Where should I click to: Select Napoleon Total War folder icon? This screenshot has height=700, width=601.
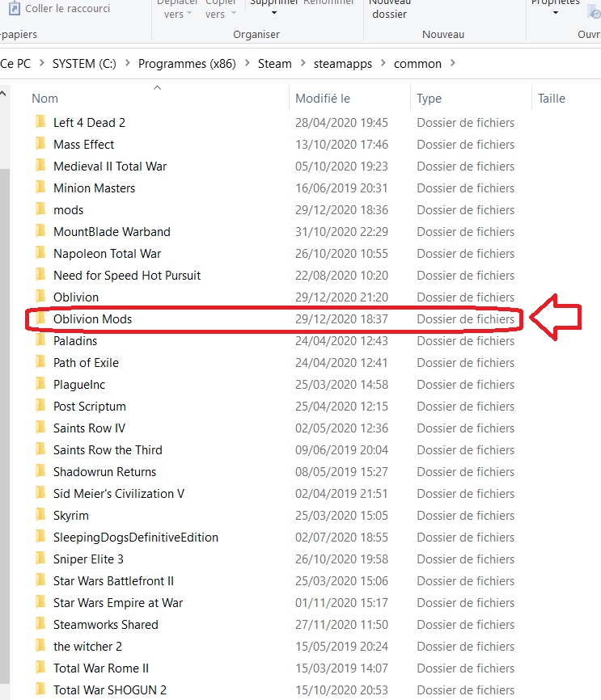(x=40, y=253)
